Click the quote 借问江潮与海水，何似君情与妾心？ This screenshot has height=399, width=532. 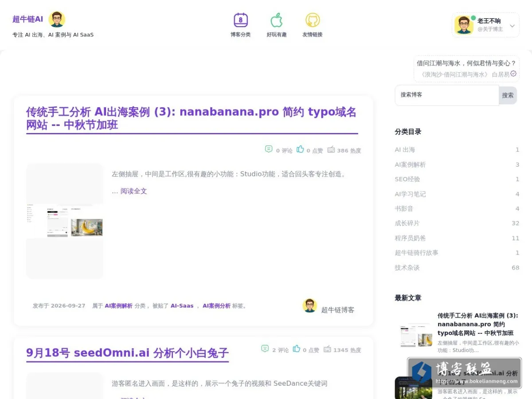pos(466,63)
